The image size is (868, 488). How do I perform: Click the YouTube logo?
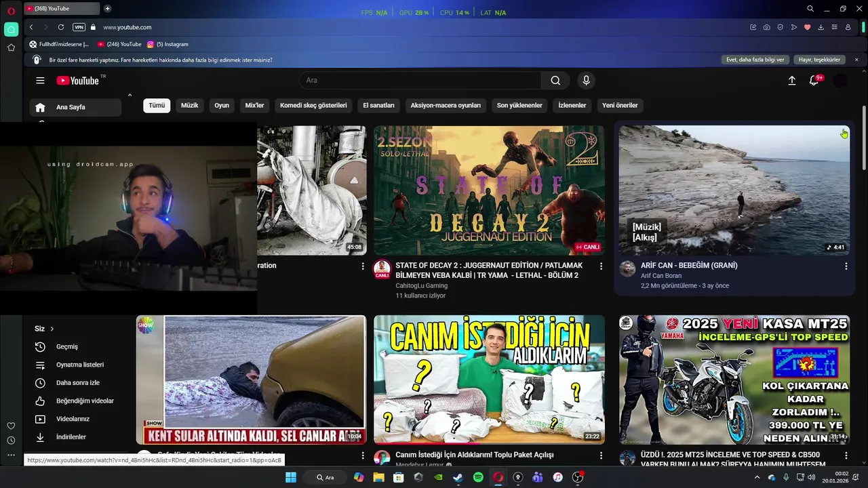78,81
